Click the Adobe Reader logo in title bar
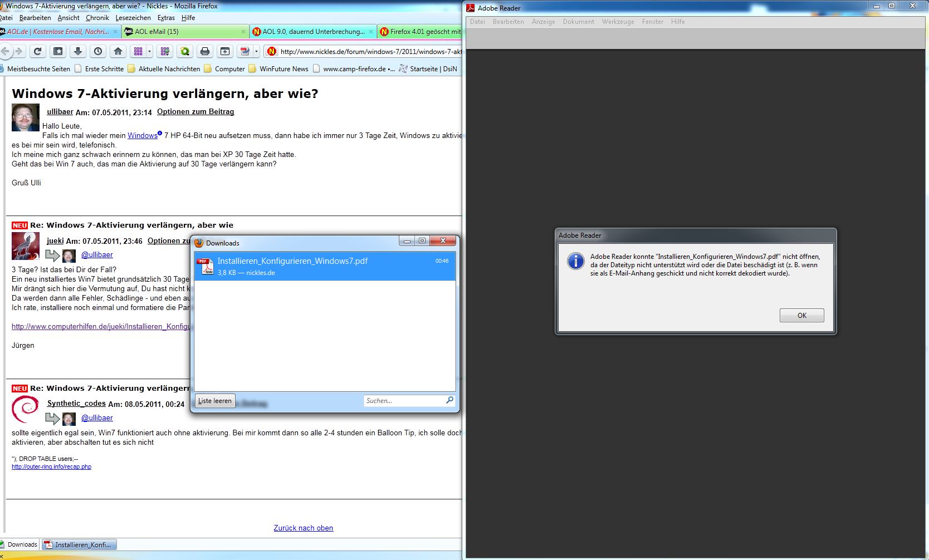929x560 pixels. point(471,8)
